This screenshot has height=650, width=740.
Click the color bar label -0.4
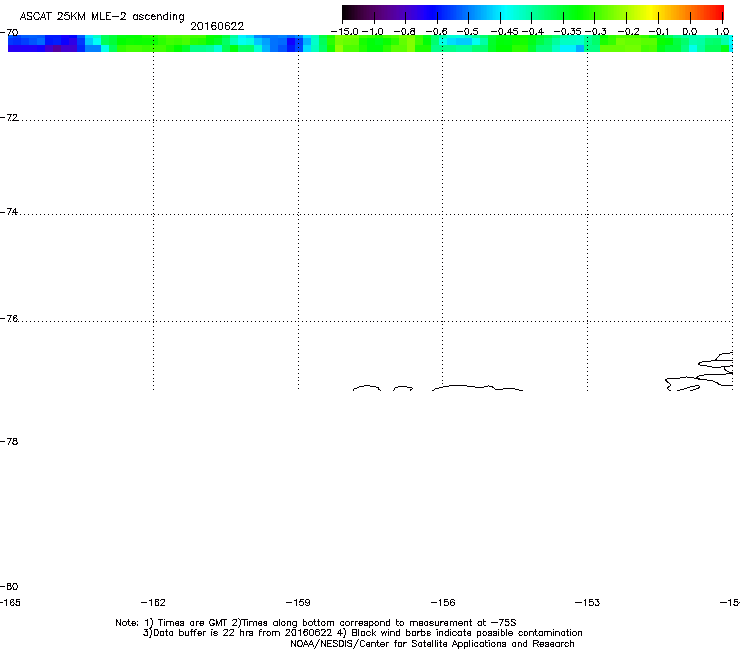533,32
